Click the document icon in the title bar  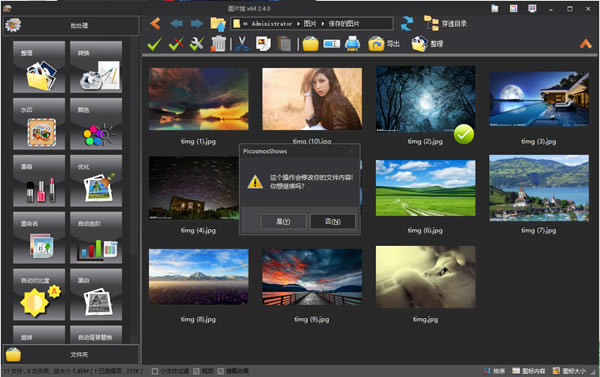tap(495, 8)
